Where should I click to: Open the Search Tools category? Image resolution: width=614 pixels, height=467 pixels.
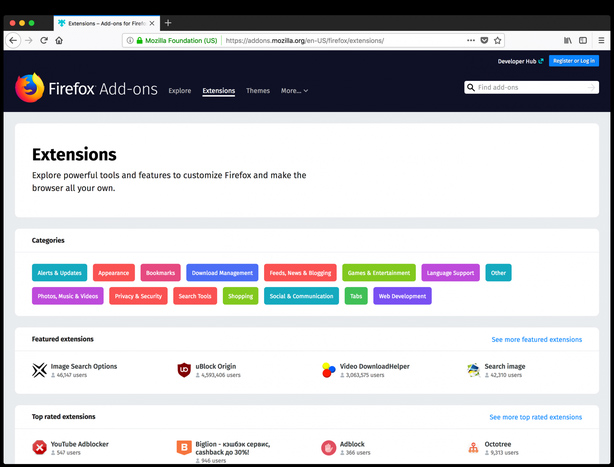click(x=195, y=296)
